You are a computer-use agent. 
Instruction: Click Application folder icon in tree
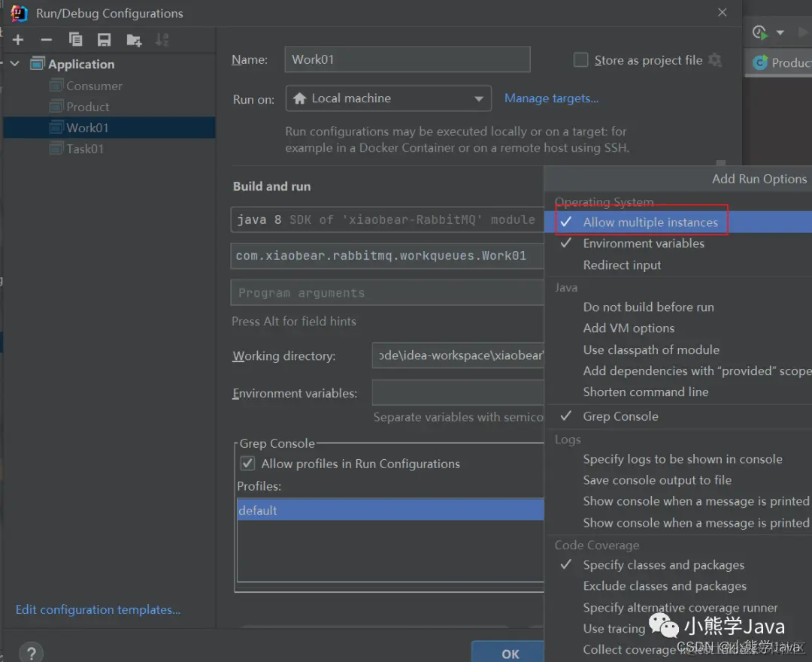click(38, 64)
